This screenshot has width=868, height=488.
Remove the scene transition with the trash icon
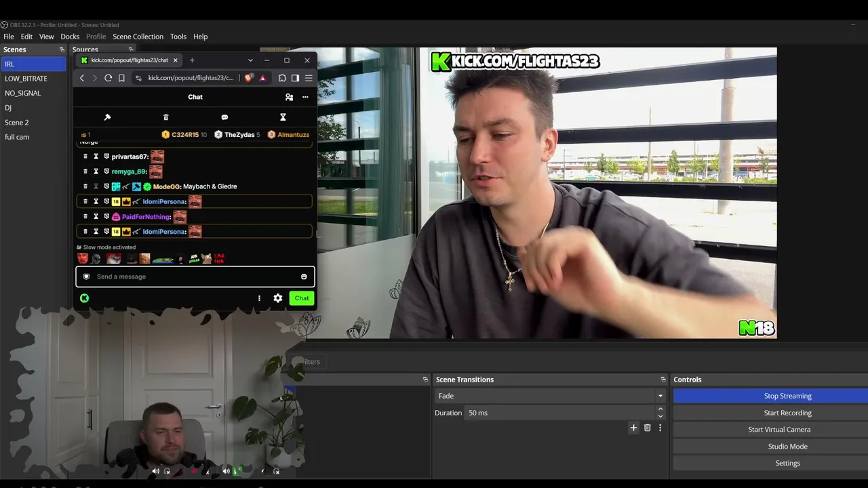tap(647, 428)
